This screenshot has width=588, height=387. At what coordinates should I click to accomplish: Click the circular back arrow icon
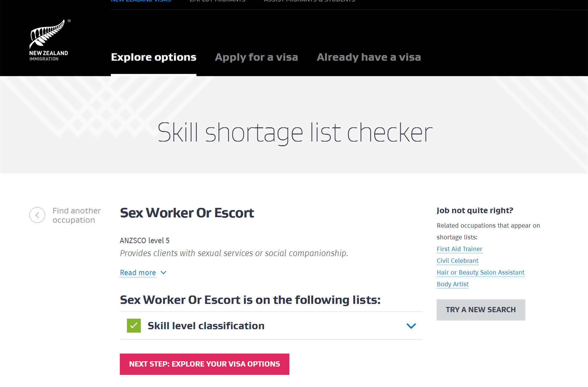tap(37, 215)
